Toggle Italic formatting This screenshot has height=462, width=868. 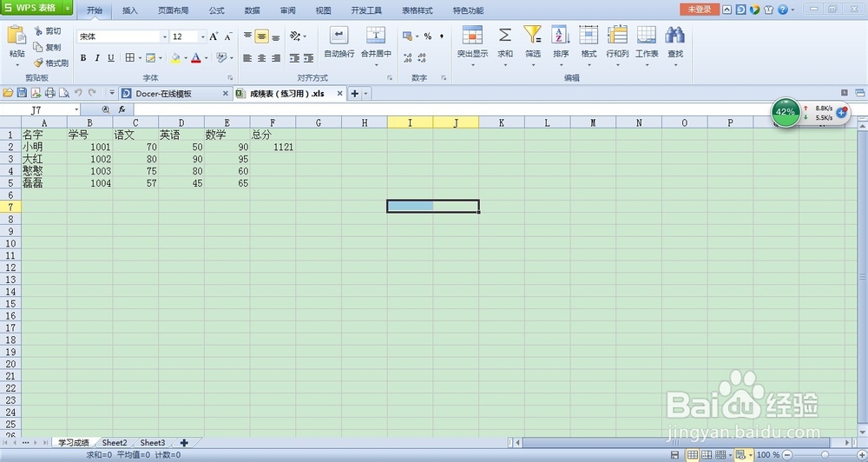(x=97, y=57)
